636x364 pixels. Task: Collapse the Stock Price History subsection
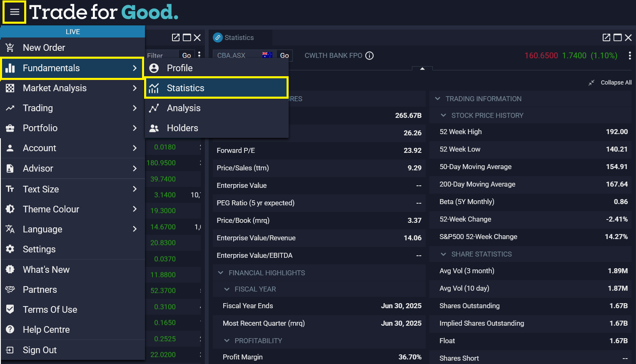coord(443,115)
